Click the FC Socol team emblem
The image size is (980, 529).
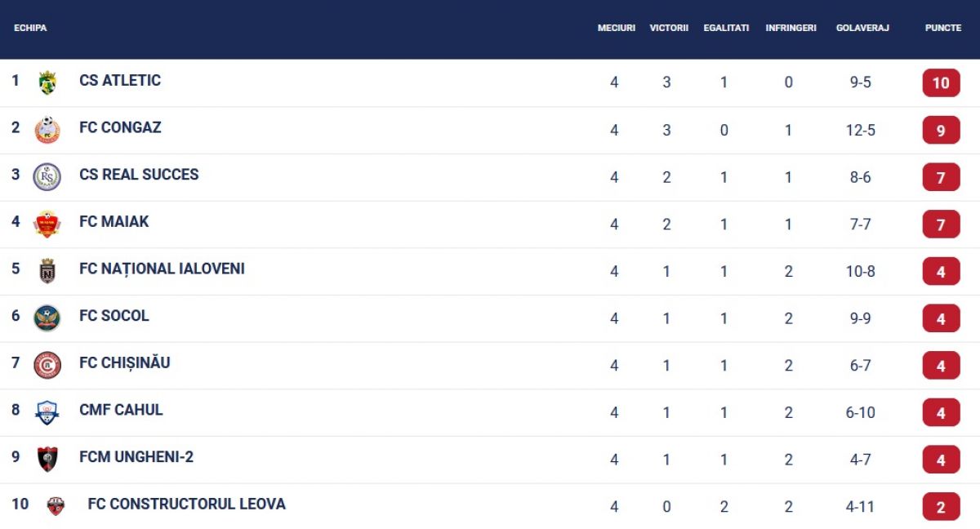[x=47, y=318]
